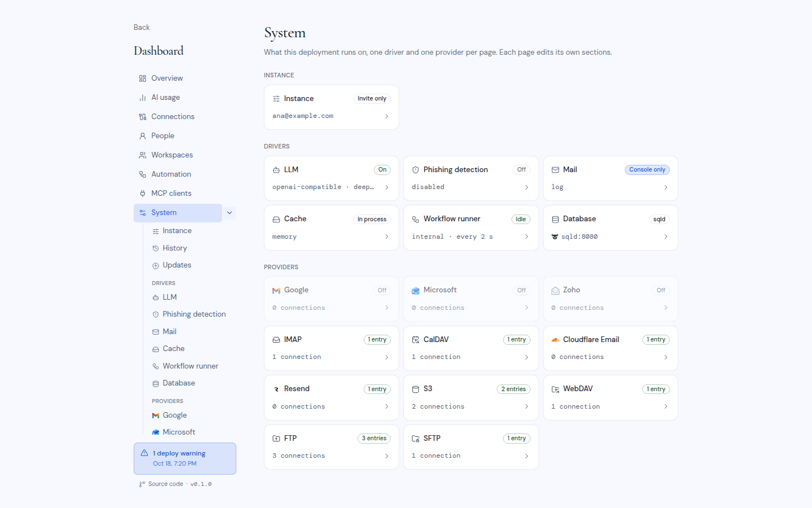This screenshot has height=508, width=812.
Task: Click the IMAP inbox icon on card
Action: 276,340
